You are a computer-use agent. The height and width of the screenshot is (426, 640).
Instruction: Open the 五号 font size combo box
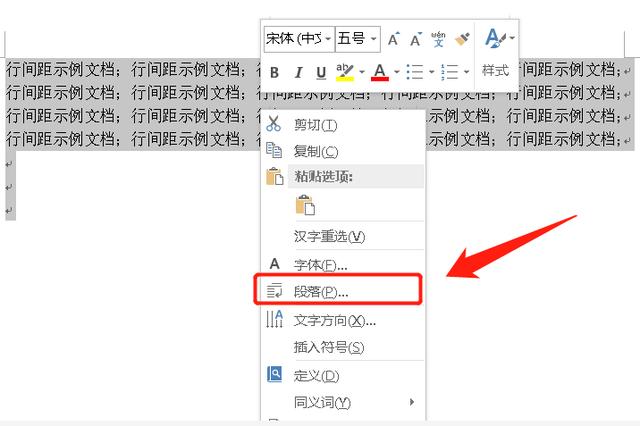358,39
